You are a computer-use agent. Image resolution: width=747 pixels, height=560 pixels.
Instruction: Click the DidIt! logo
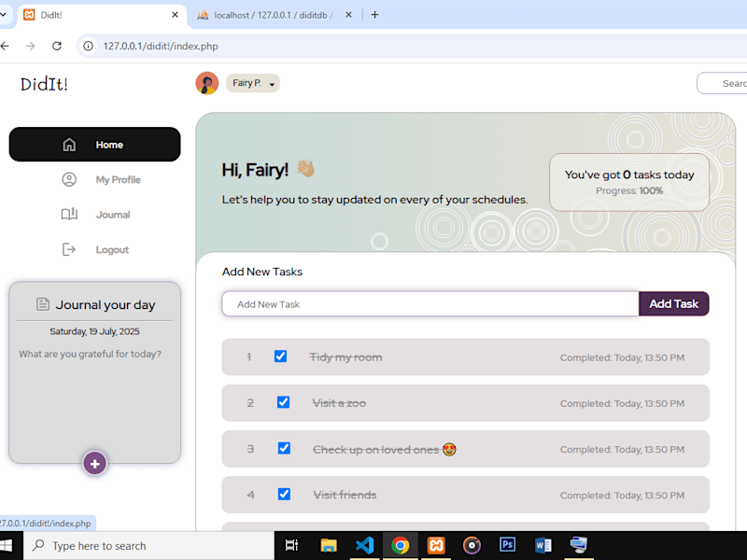pos(44,84)
